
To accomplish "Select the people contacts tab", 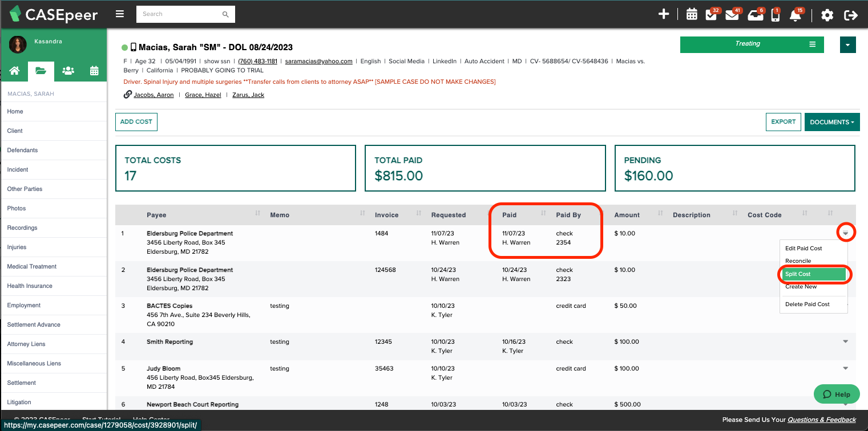I will [68, 71].
